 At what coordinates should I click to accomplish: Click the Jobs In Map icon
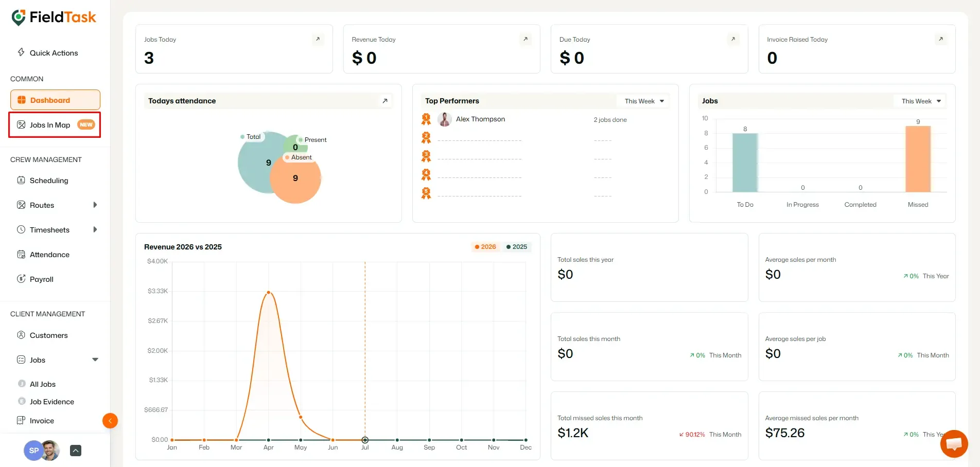pyautogui.click(x=21, y=124)
